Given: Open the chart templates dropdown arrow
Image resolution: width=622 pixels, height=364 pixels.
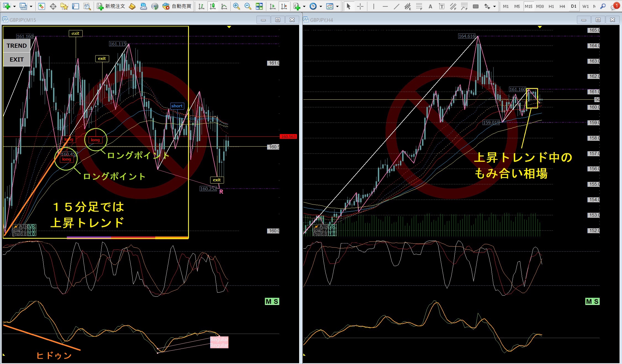Looking at the screenshot, I should coord(338,6).
